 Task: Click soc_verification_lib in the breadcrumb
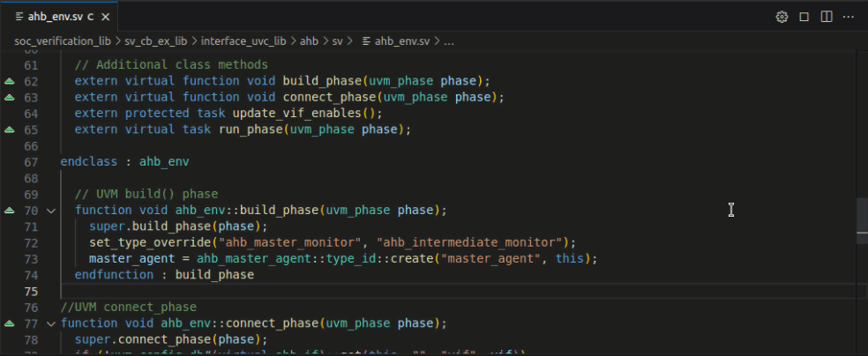click(x=61, y=41)
